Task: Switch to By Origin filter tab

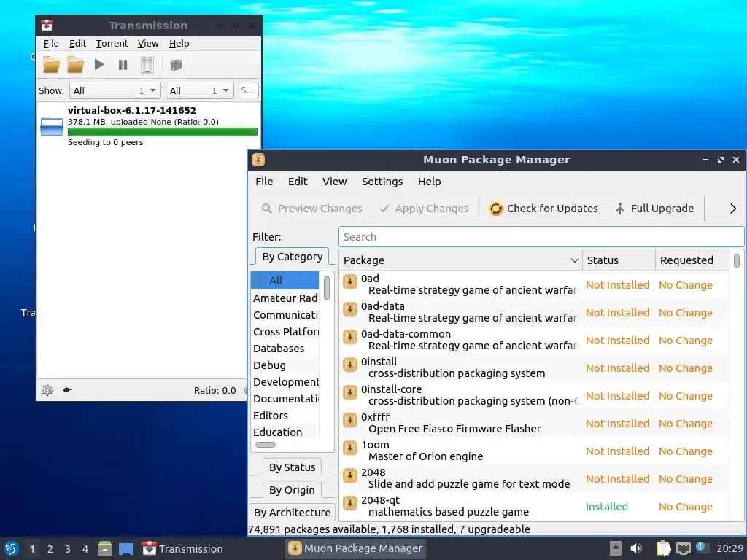Action: (x=292, y=489)
